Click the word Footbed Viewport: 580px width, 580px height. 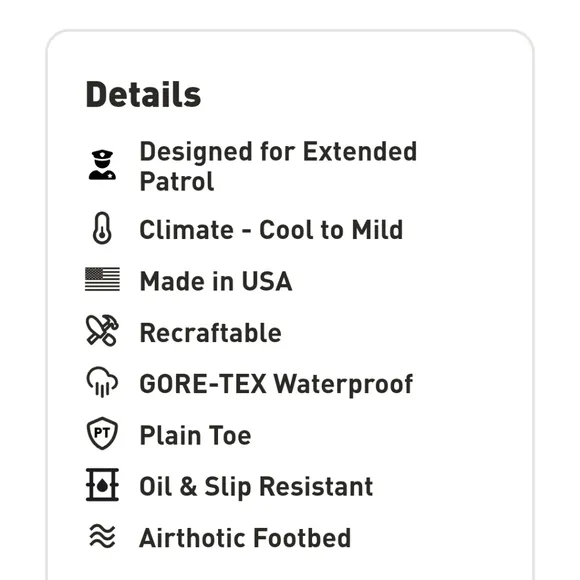pos(302,538)
